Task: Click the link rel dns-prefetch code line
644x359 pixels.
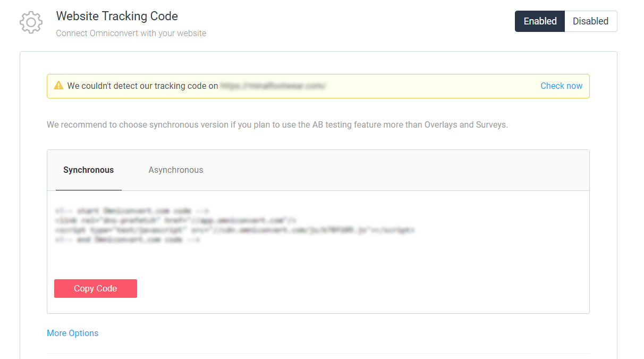Action: point(175,220)
